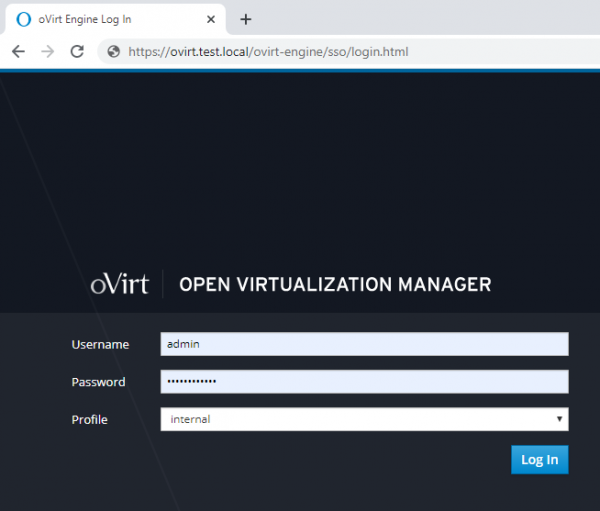Viewport: 600px width, 511px height.
Task: Click the Open Virtualization Manager heading
Action: coord(335,285)
